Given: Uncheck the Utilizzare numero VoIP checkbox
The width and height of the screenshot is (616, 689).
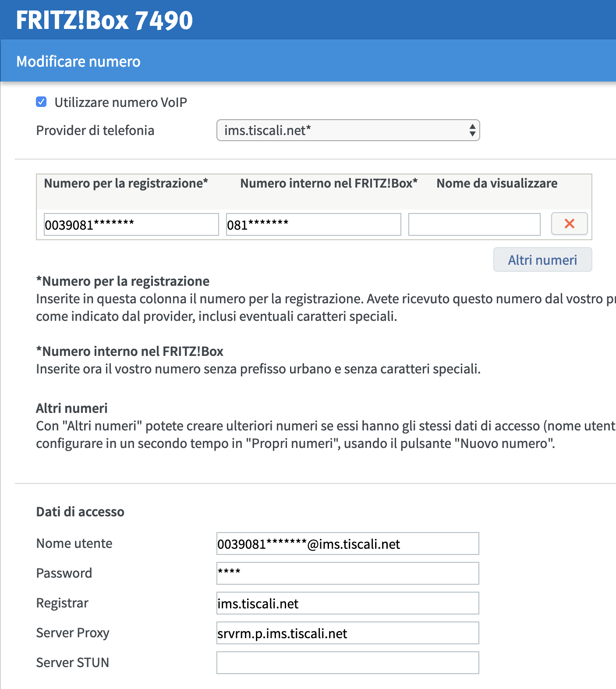Looking at the screenshot, I should pyautogui.click(x=41, y=102).
